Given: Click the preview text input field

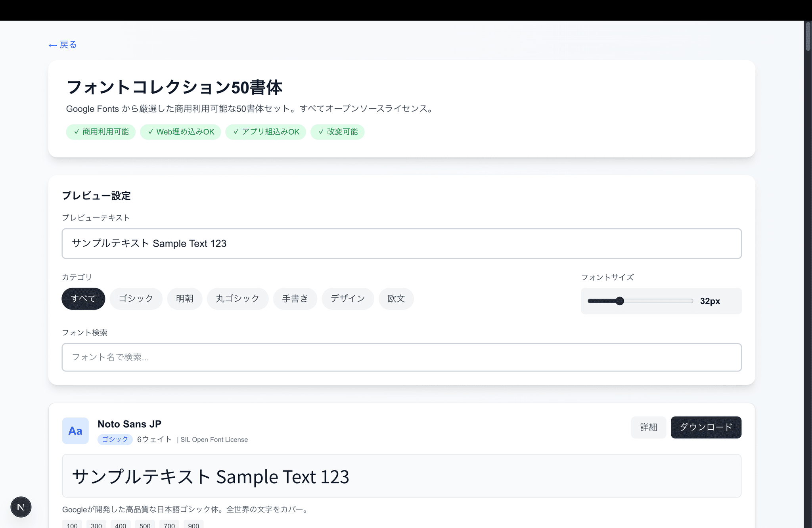Looking at the screenshot, I should click(x=401, y=243).
